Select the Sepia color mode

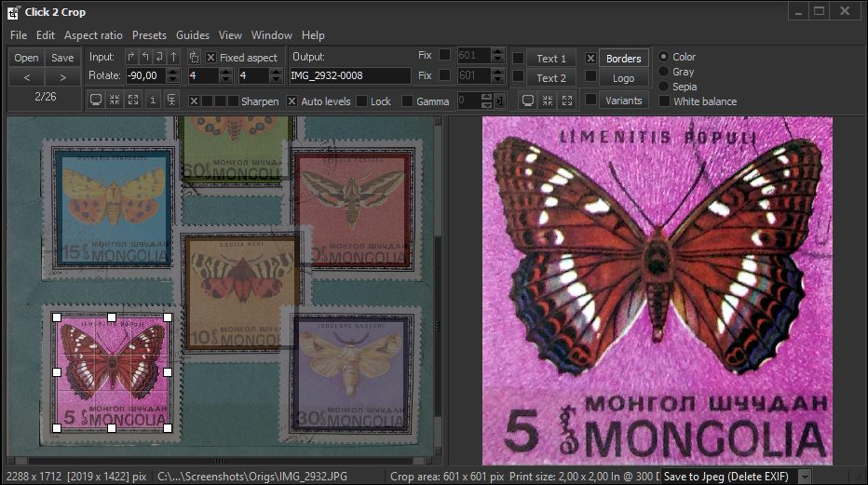[663, 87]
